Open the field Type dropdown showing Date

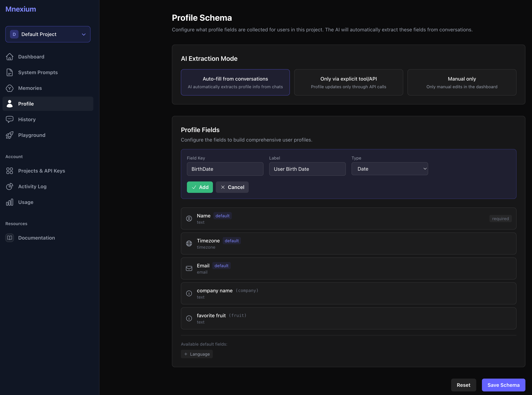(x=389, y=169)
